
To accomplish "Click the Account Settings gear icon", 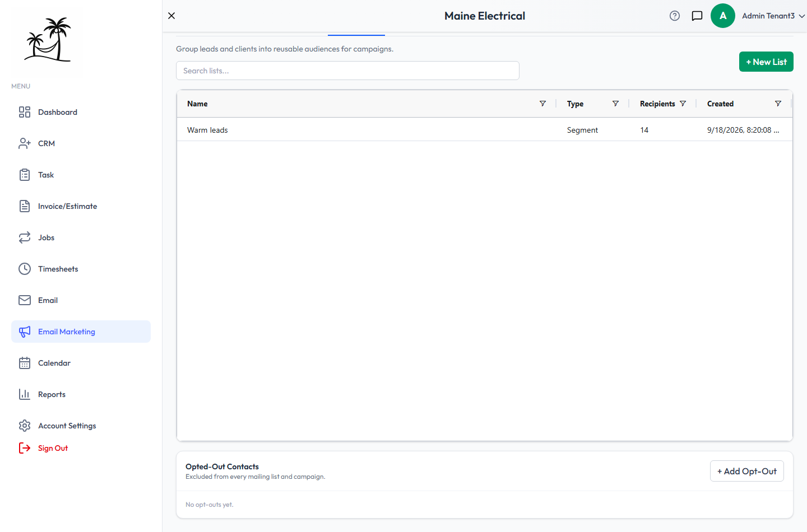I will 25,426.
